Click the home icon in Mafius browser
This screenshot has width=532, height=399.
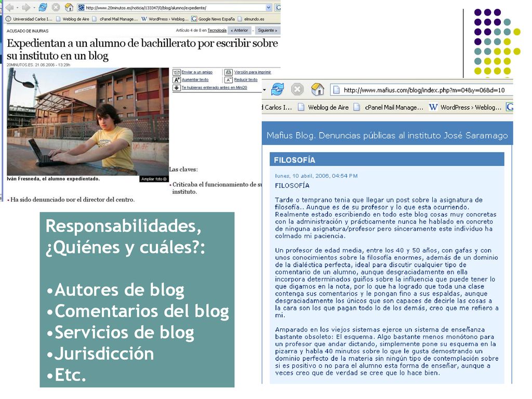[x=317, y=89]
